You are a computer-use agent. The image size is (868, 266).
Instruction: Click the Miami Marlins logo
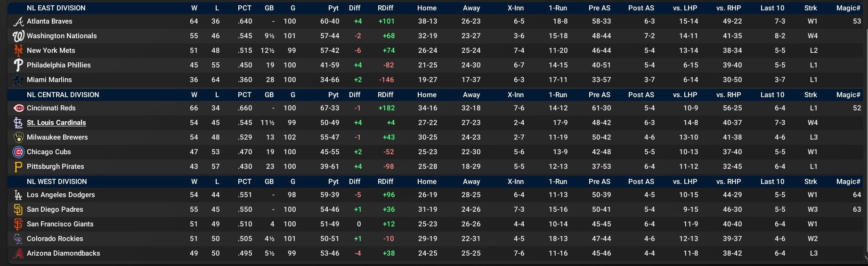point(18,80)
